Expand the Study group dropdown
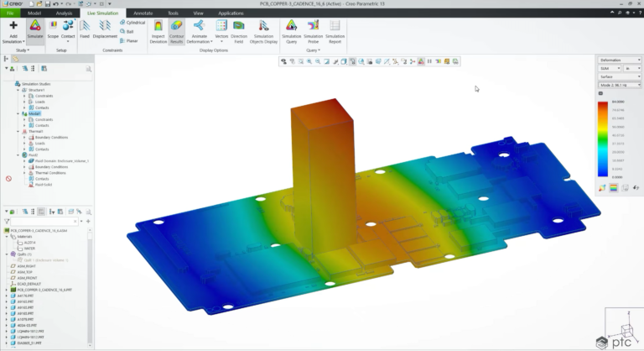 coord(23,50)
